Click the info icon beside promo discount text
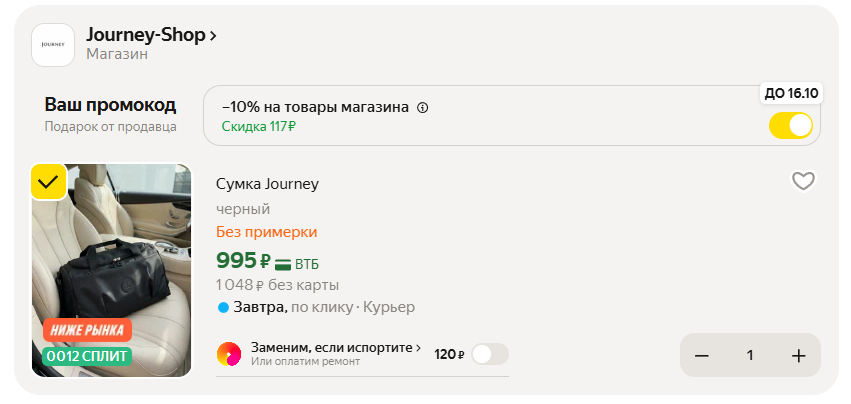 point(422,108)
